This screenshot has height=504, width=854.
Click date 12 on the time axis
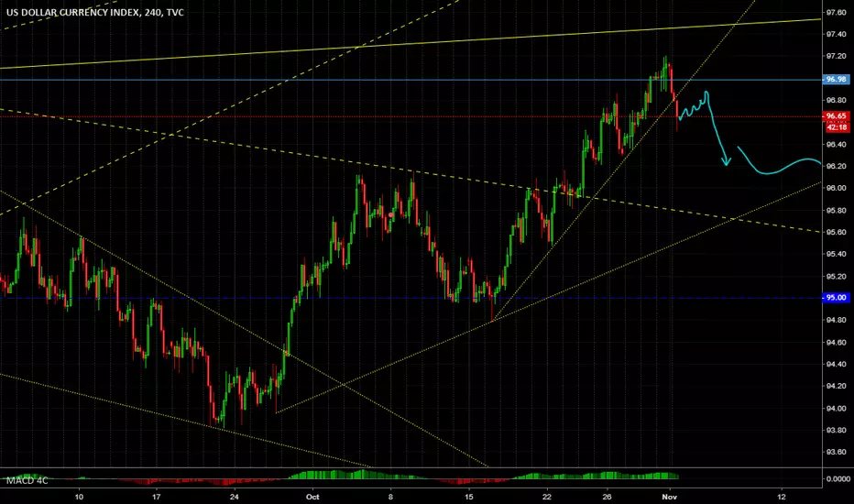coord(782,497)
